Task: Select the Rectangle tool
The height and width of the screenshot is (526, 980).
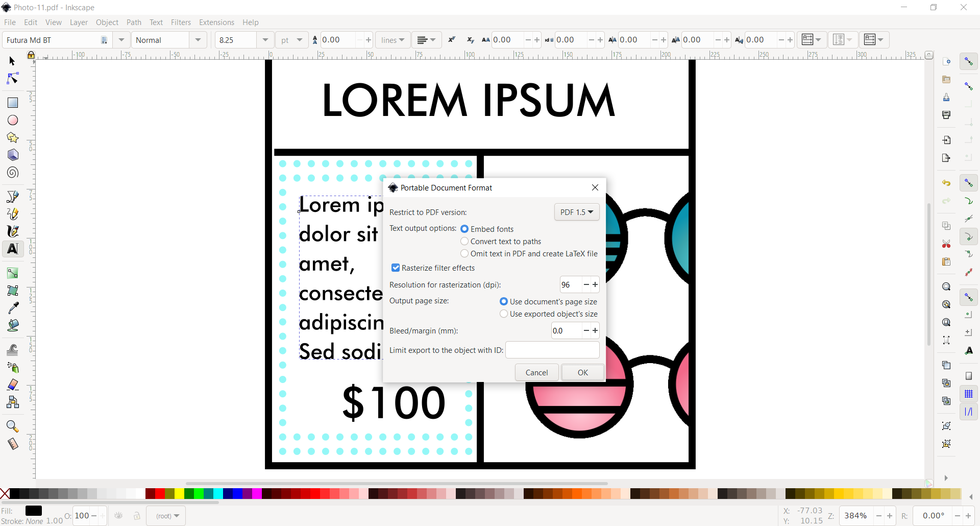Action: 13,103
